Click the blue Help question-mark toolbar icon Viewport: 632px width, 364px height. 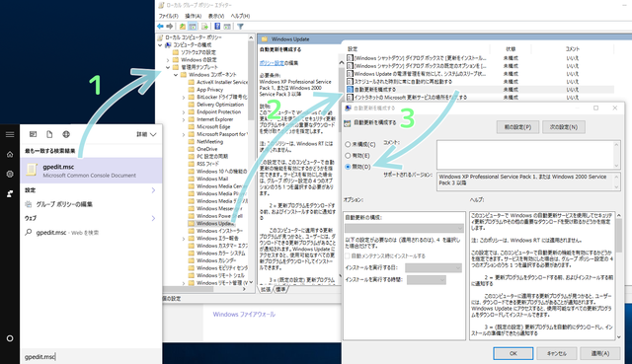pyautogui.click(x=217, y=27)
